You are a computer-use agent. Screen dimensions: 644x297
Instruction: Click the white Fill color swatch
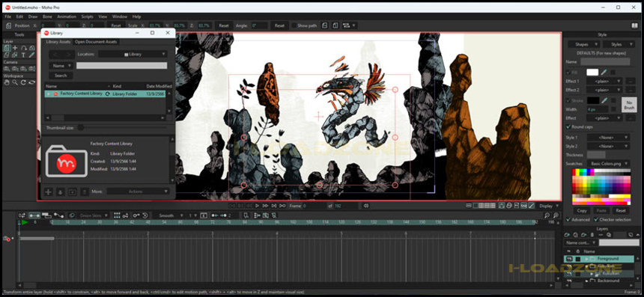(592, 73)
